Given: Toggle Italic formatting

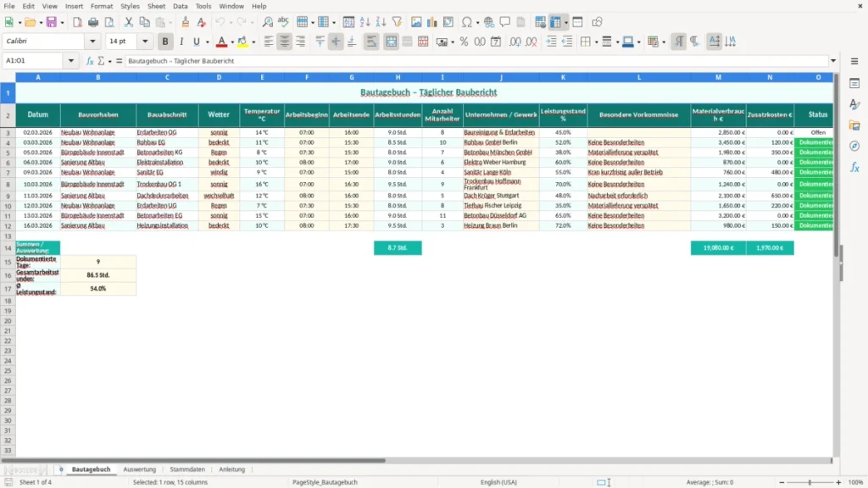Looking at the screenshot, I should 181,42.
